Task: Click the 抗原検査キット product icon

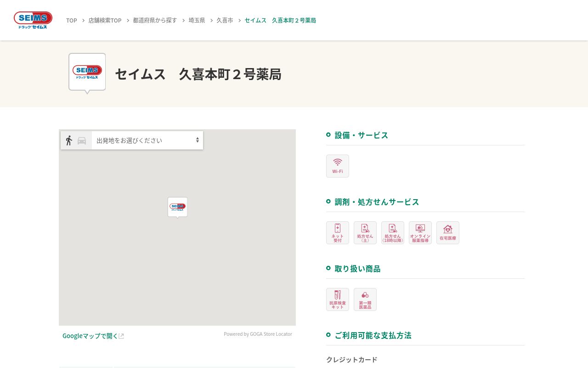Action: (338, 299)
